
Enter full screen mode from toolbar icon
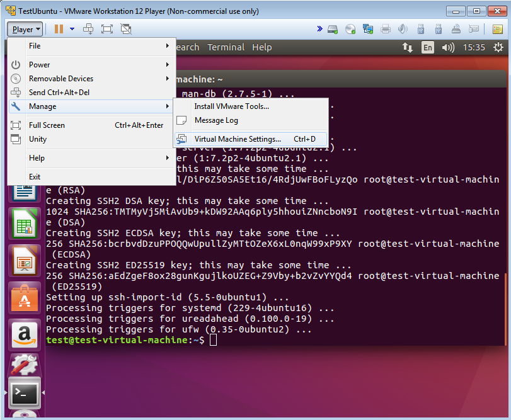pyautogui.click(x=106, y=29)
